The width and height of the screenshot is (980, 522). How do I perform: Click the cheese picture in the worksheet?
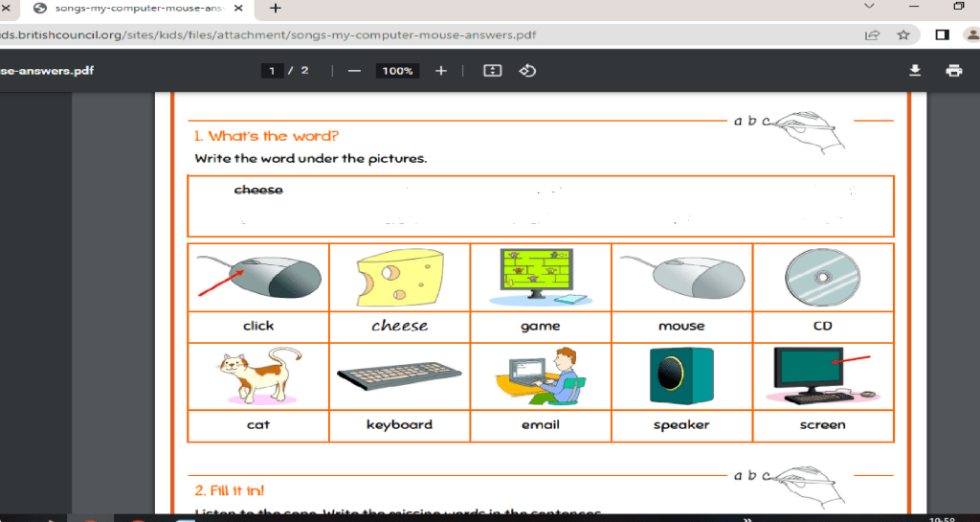(399, 277)
